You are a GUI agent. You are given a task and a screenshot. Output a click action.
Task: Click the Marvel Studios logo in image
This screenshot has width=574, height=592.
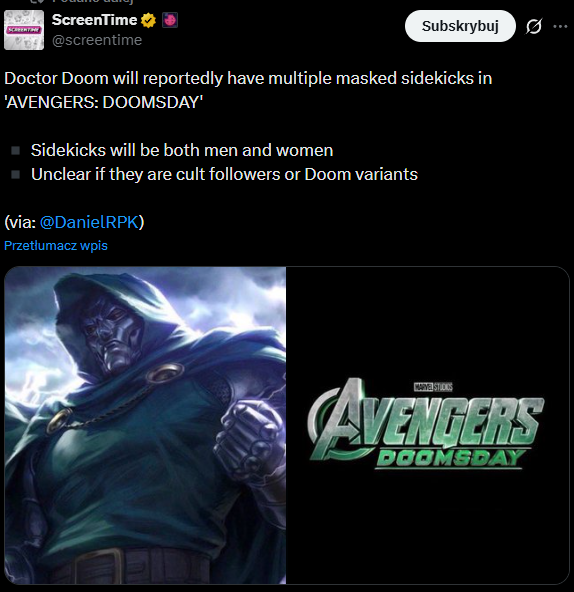[433, 387]
